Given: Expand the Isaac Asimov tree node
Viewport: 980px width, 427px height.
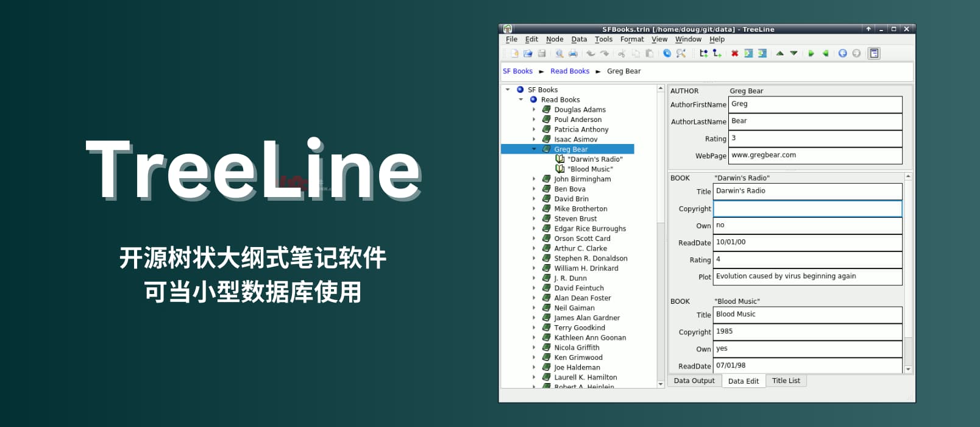Looking at the screenshot, I should click(534, 140).
